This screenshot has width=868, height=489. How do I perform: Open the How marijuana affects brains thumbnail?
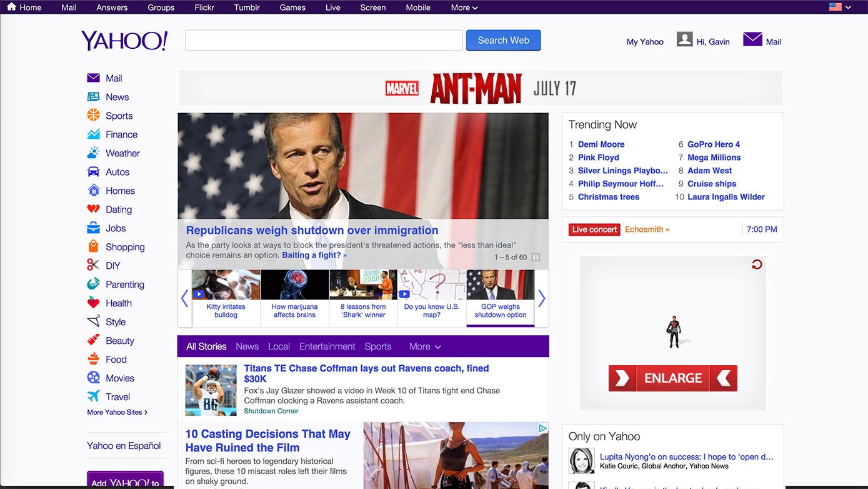pos(294,298)
